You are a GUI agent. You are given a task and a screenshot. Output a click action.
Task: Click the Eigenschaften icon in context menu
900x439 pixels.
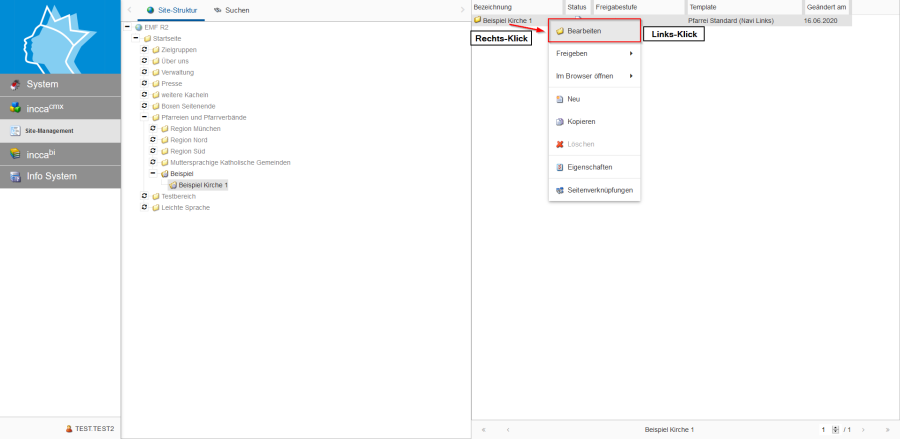(560, 167)
